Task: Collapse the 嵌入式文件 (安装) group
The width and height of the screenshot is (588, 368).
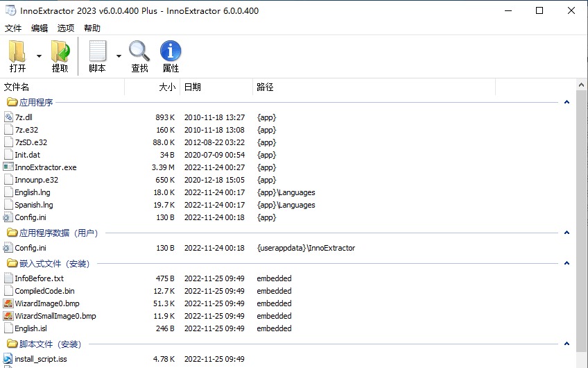Action: pyautogui.click(x=567, y=263)
